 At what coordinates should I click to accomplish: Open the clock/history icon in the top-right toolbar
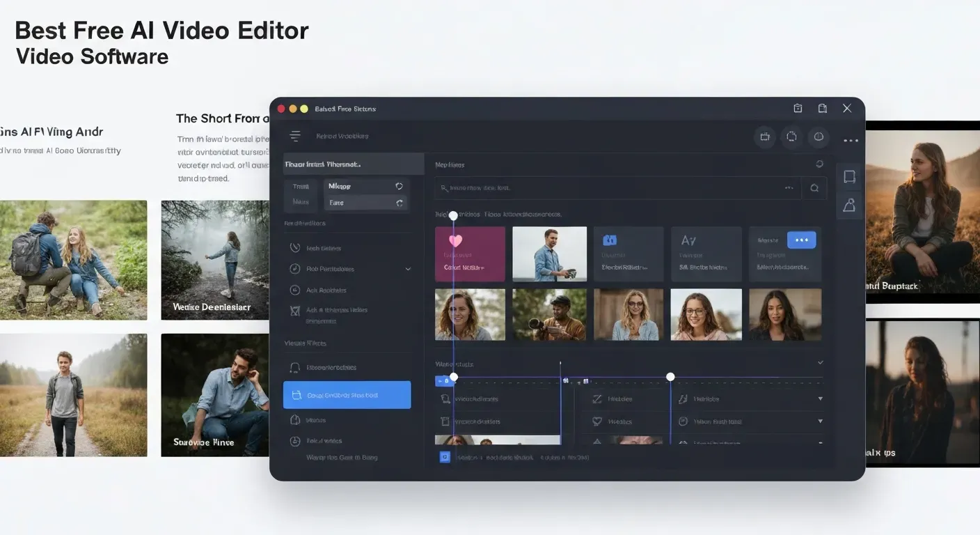point(819,137)
